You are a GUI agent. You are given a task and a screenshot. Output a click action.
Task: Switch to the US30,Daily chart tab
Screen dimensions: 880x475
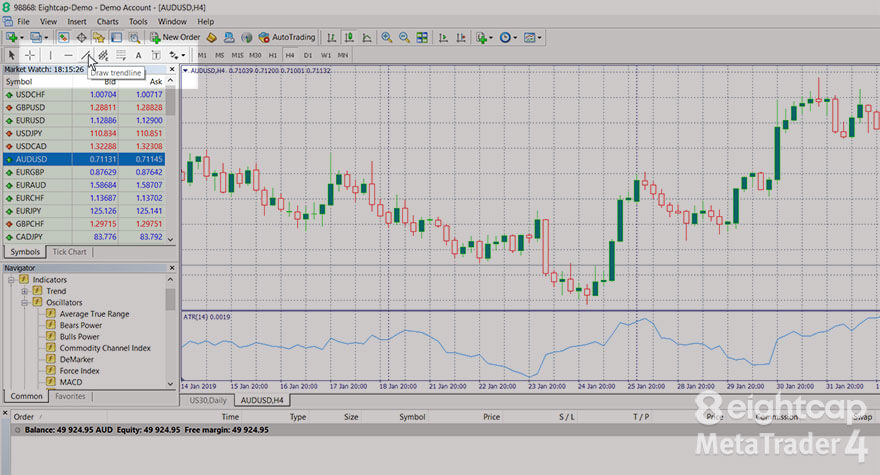tap(208, 400)
